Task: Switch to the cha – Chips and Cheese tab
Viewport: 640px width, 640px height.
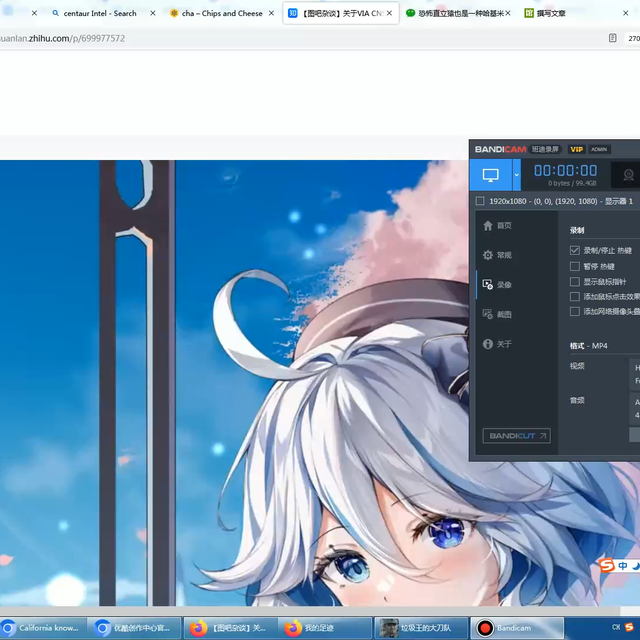Action: [222, 14]
